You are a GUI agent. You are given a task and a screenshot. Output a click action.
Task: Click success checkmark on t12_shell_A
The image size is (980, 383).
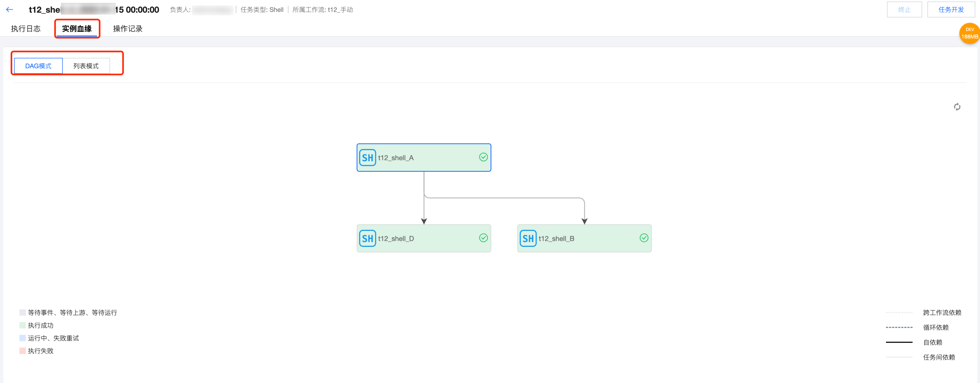pos(483,157)
